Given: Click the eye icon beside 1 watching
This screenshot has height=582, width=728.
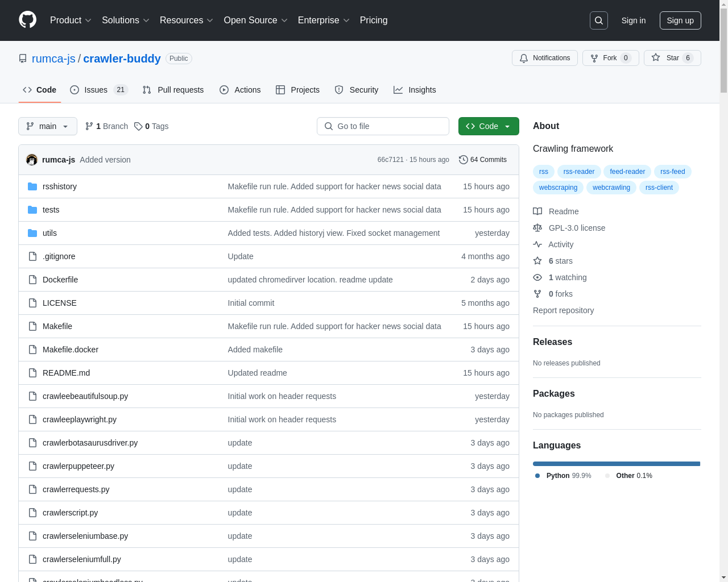Looking at the screenshot, I should 537,277.
